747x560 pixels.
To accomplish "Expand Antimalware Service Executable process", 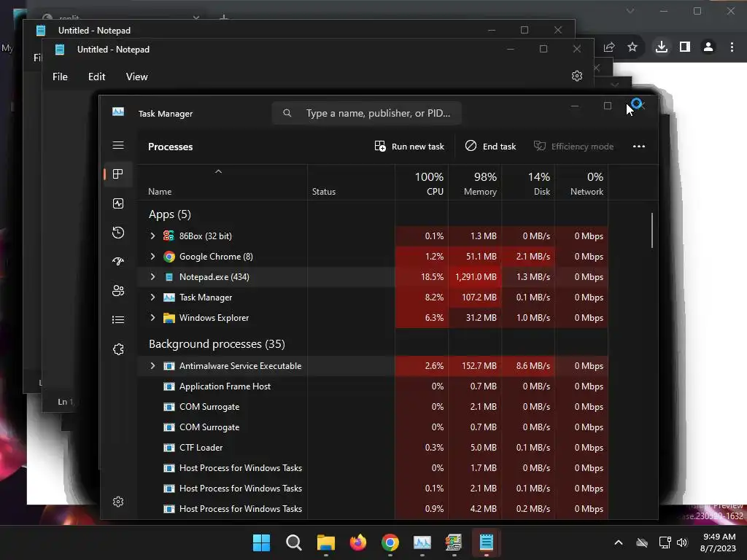I will point(152,366).
